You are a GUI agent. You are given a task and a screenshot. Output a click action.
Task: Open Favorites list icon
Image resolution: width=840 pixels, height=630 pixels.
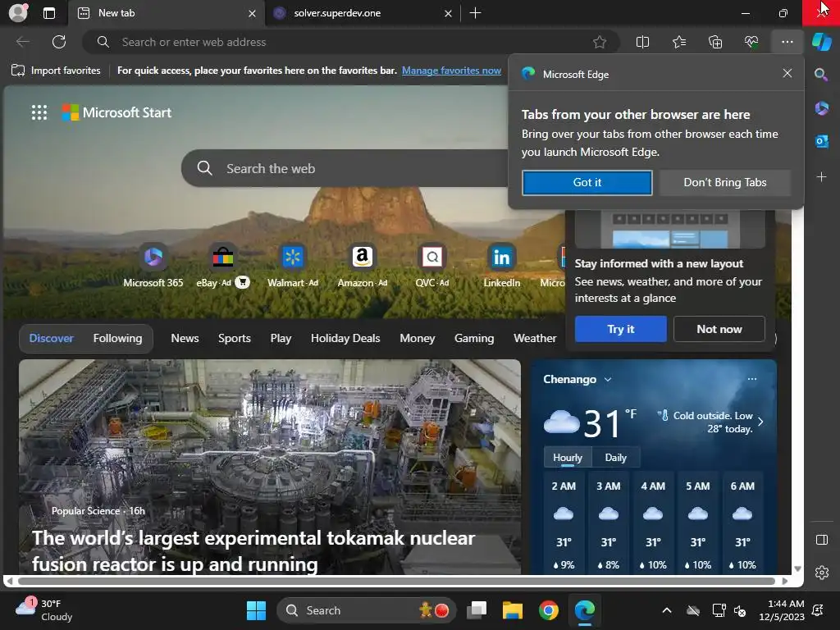(678, 42)
